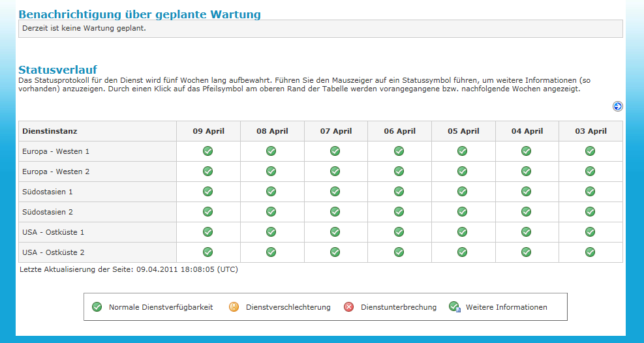Image resolution: width=644 pixels, height=343 pixels.
Task: Click the 'Derzeit ist keine Wartung geplant' notice box
Action: click(320, 29)
